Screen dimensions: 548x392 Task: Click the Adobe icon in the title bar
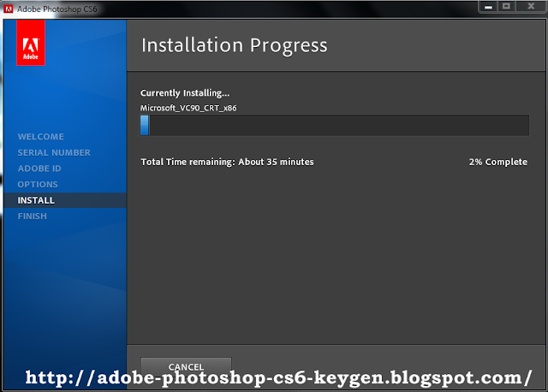click(x=9, y=9)
